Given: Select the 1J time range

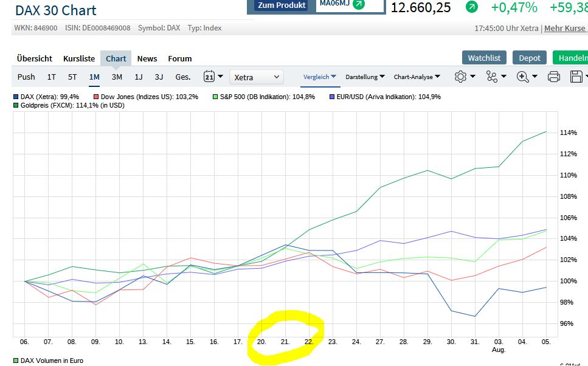Looking at the screenshot, I should pyautogui.click(x=139, y=77).
